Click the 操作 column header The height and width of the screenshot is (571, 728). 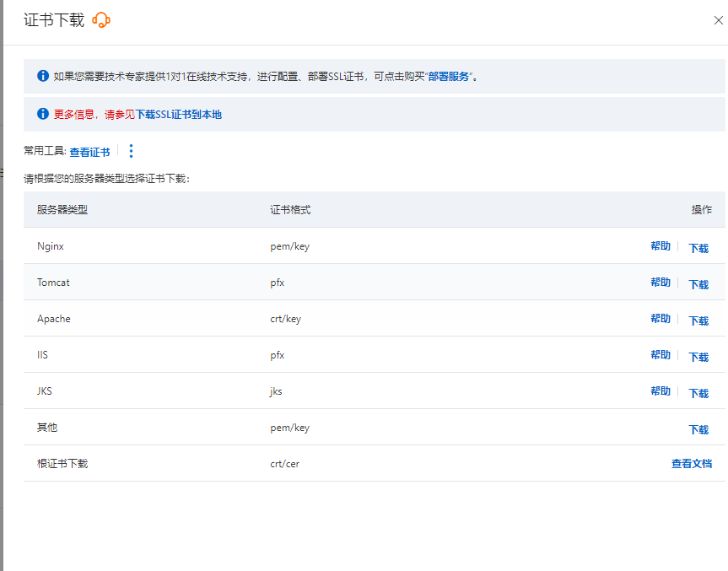702,209
